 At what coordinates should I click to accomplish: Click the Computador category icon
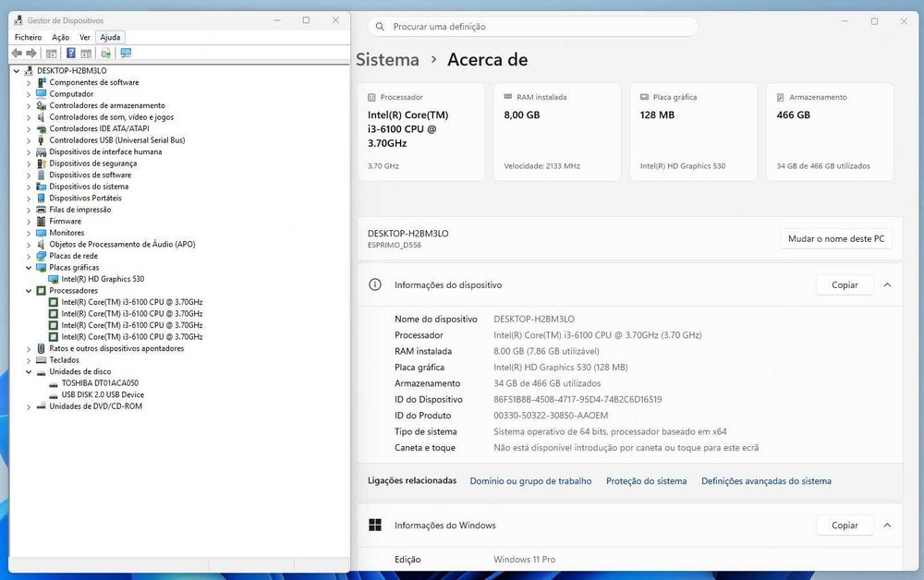point(42,94)
